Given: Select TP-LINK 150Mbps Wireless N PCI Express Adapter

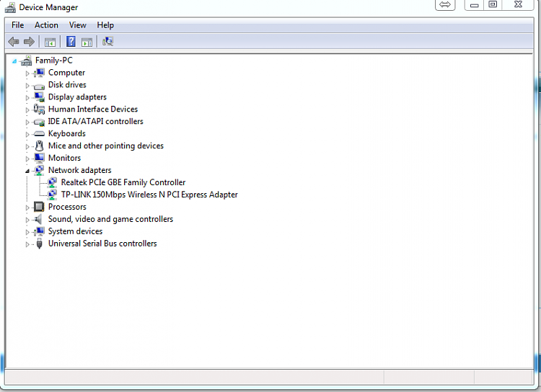Looking at the screenshot, I should pyautogui.click(x=149, y=195).
